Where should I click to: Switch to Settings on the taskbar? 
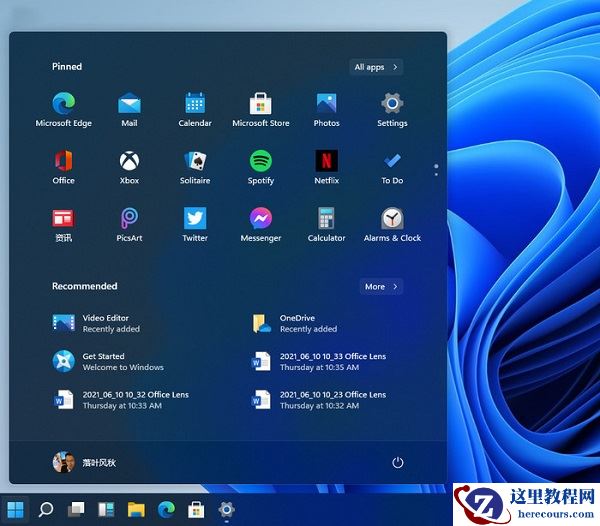[226, 510]
